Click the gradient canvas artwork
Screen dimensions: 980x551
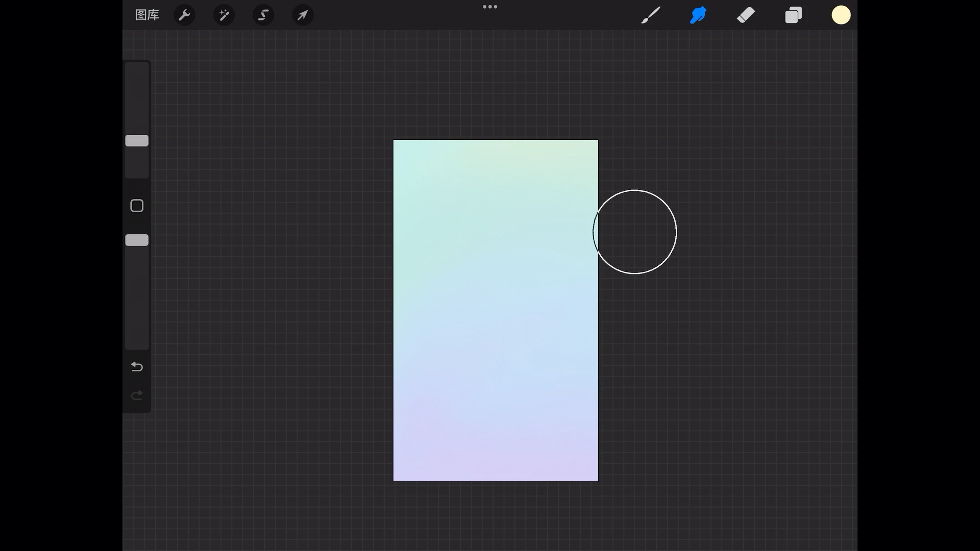pyautogui.click(x=496, y=310)
